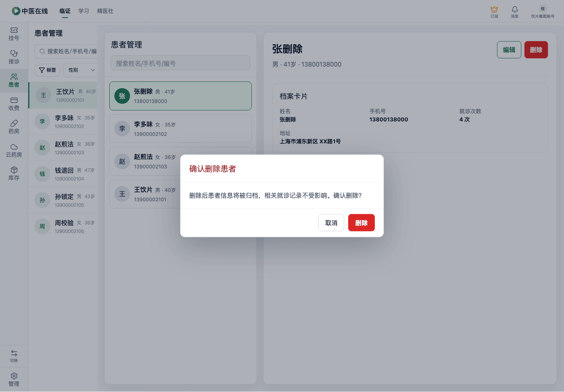Select patient card 赵煎法 in middle list

(x=181, y=161)
